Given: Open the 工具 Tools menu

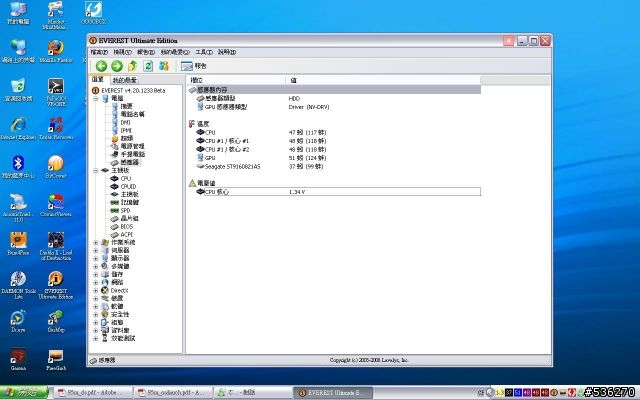Looking at the screenshot, I should pyautogui.click(x=204, y=52).
